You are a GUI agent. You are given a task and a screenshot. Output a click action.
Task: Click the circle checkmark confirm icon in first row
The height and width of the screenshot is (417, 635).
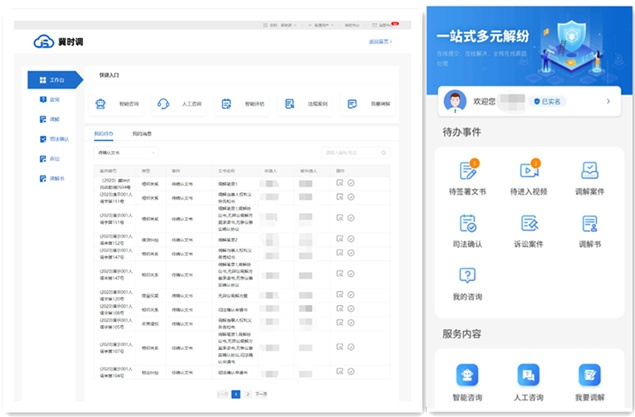tap(351, 185)
